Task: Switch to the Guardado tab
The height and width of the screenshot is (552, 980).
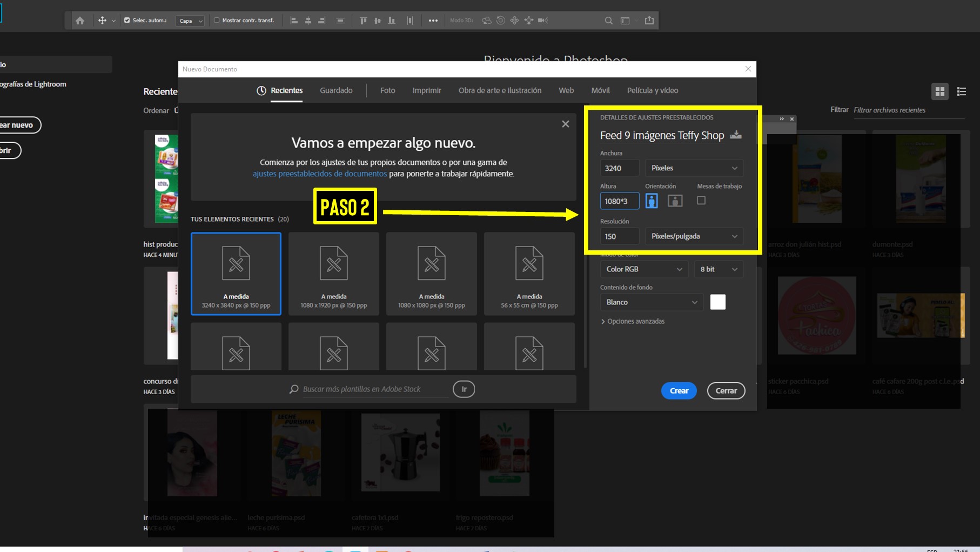Action: pos(336,90)
